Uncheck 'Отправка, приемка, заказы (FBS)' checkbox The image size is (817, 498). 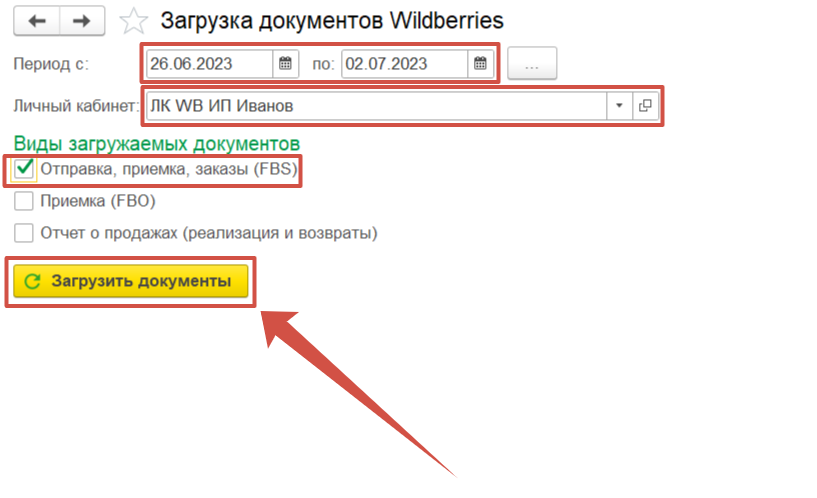25,170
